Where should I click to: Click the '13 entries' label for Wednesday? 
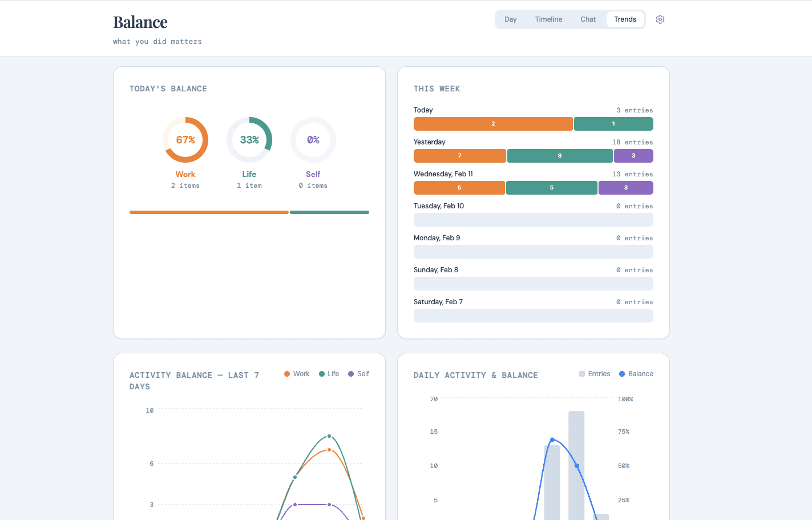(x=633, y=174)
